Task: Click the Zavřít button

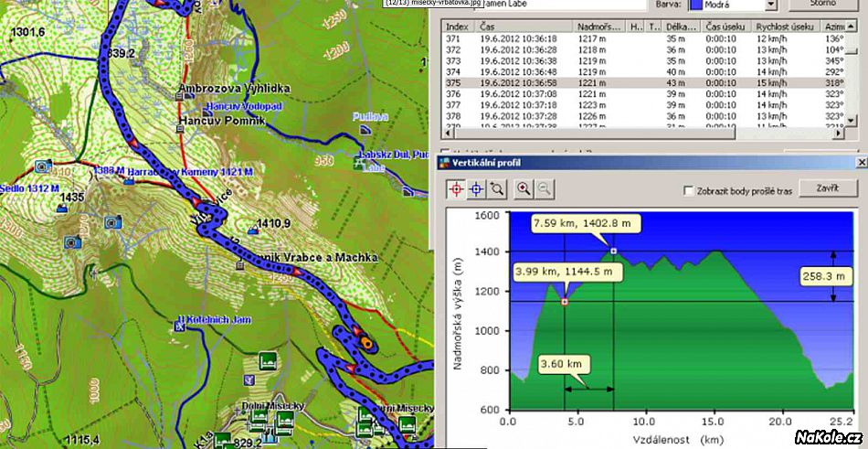Action: point(828,187)
